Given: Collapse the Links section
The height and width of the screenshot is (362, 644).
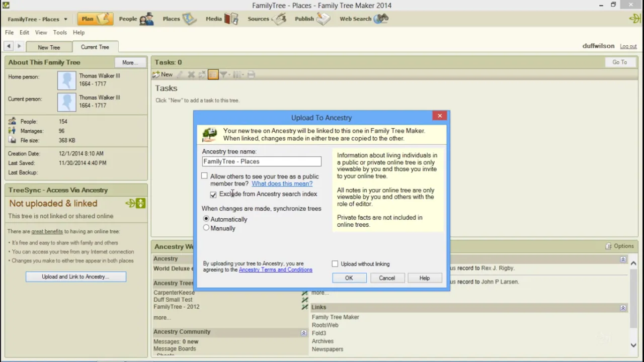Looking at the screenshot, I should [623, 308].
